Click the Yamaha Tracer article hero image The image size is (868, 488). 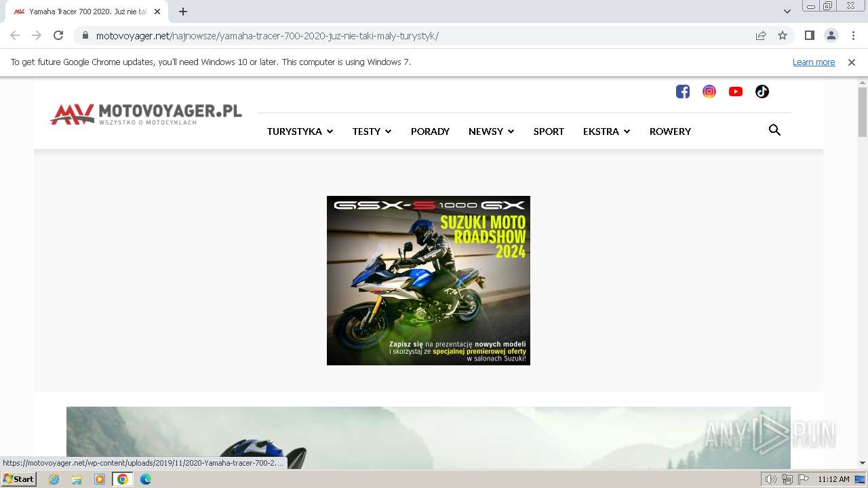[x=429, y=438]
